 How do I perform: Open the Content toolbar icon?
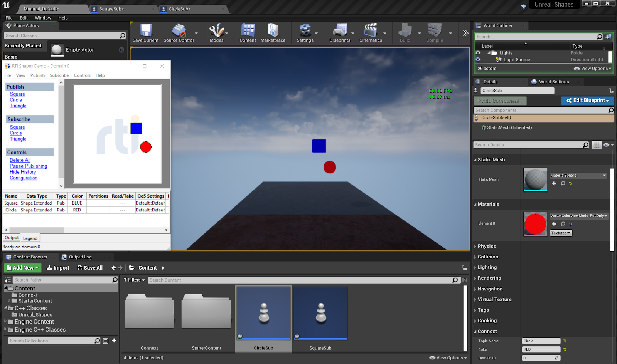248,33
